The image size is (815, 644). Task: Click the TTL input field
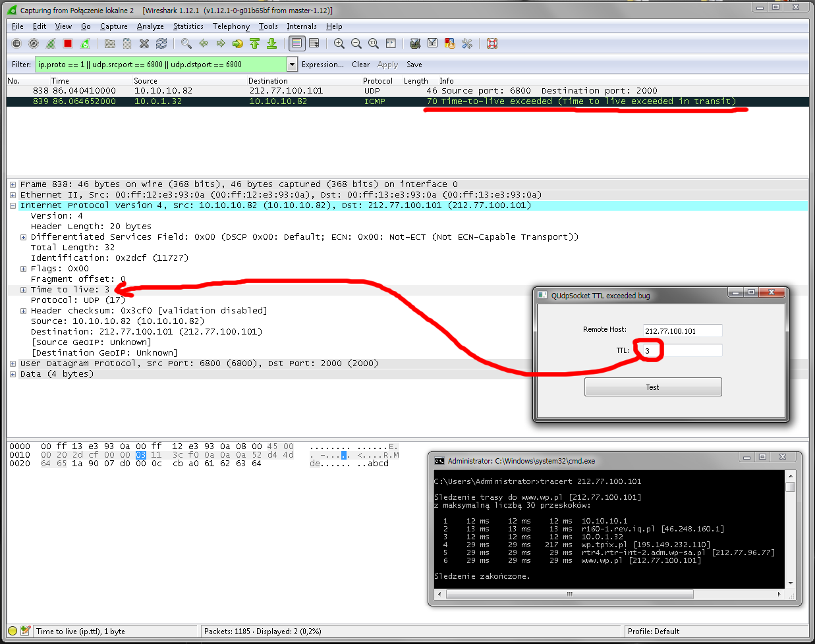coord(682,350)
